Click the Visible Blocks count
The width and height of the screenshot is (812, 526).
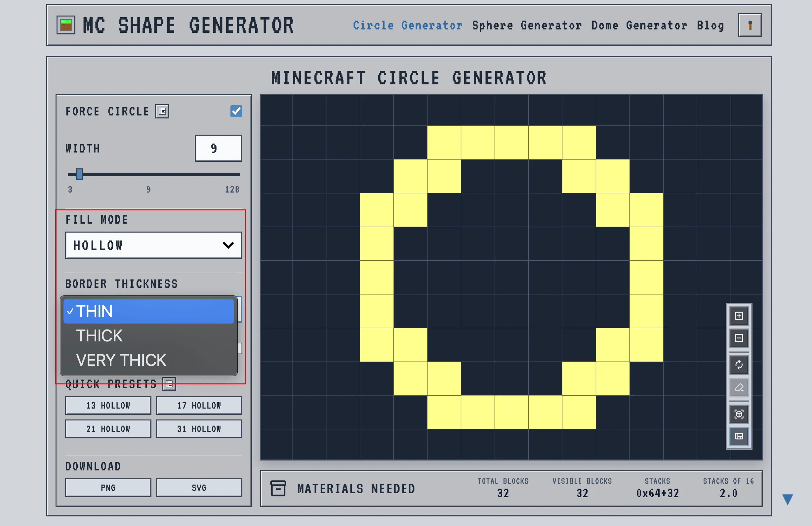[582, 493]
